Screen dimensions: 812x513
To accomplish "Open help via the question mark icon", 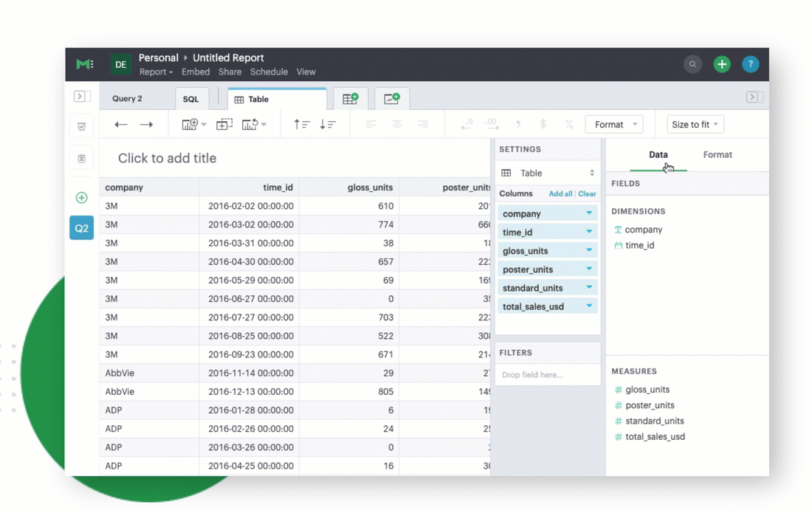I will click(751, 64).
